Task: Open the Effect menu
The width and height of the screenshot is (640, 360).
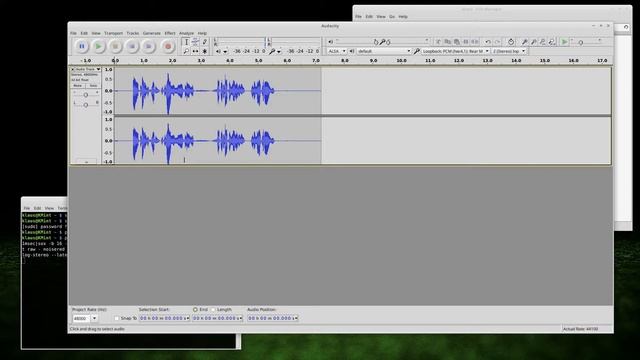Action: (170, 33)
